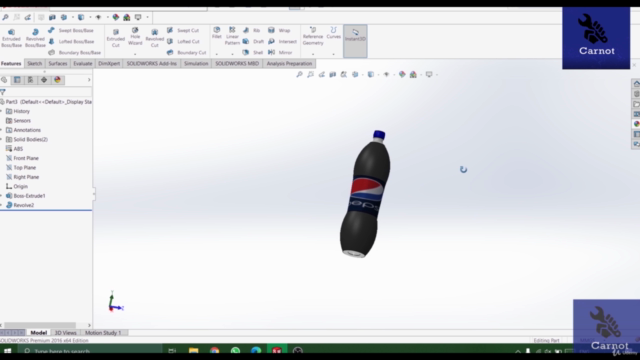Open the ConfigurationManager panel tab

[x=30, y=80]
